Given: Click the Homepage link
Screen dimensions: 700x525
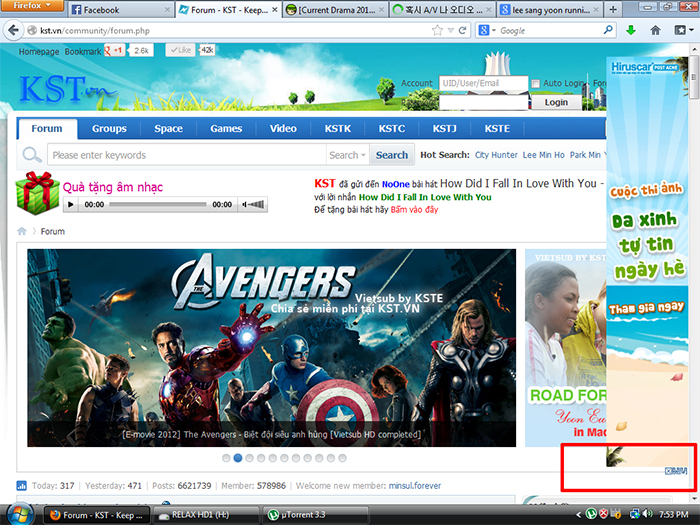Looking at the screenshot, I should click(x=39, y=51).
